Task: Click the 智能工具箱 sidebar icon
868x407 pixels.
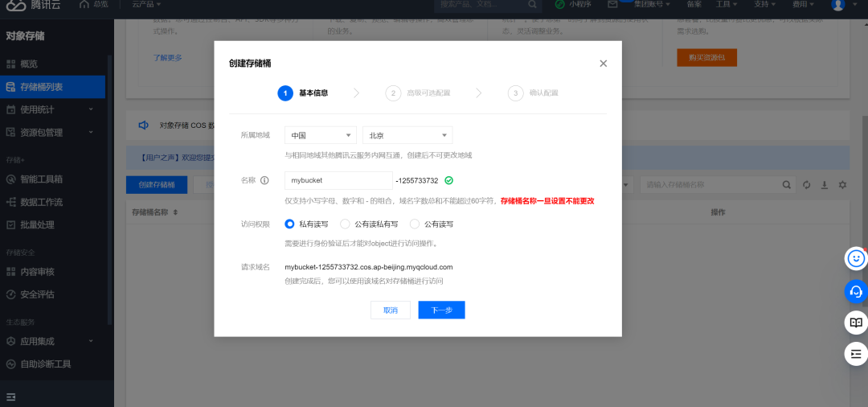Action: (10, 179)
